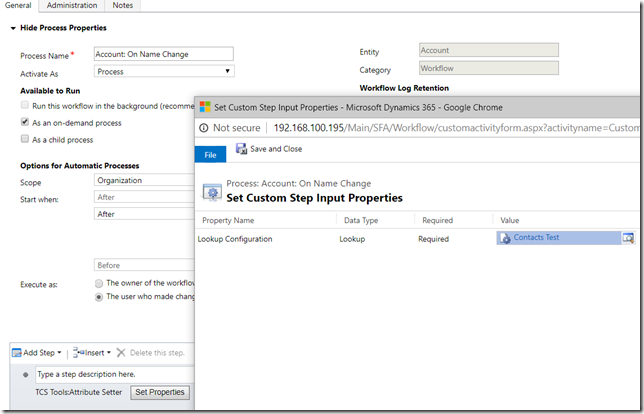Toggle As an on-demand process checkbox
The height and width of the screenshot is (414, 644).
pos(25,122)
